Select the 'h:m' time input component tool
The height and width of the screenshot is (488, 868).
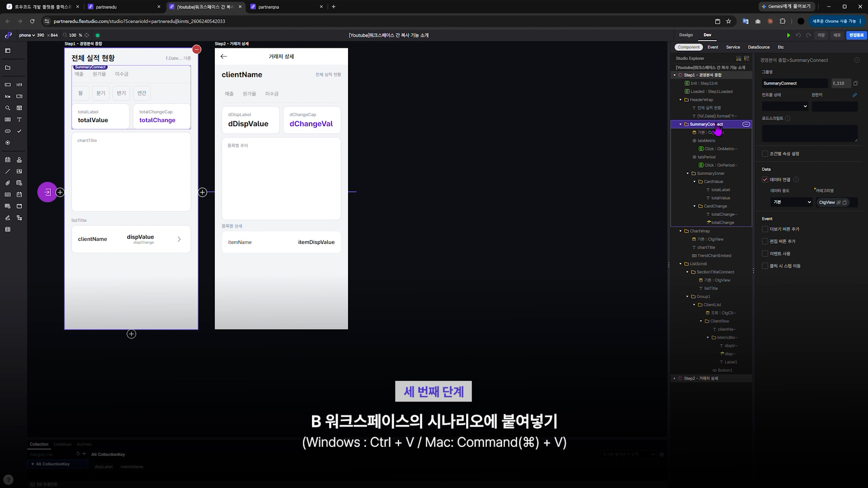pos(8,96)
